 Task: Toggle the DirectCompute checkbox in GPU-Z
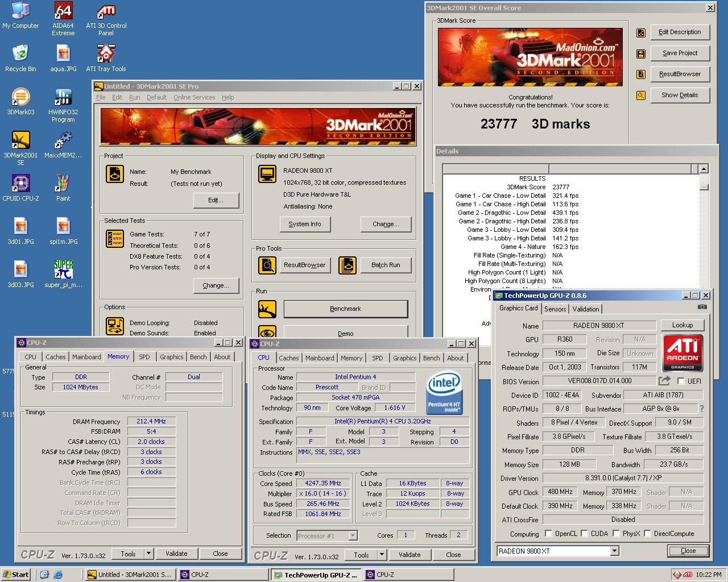[647, 534]
